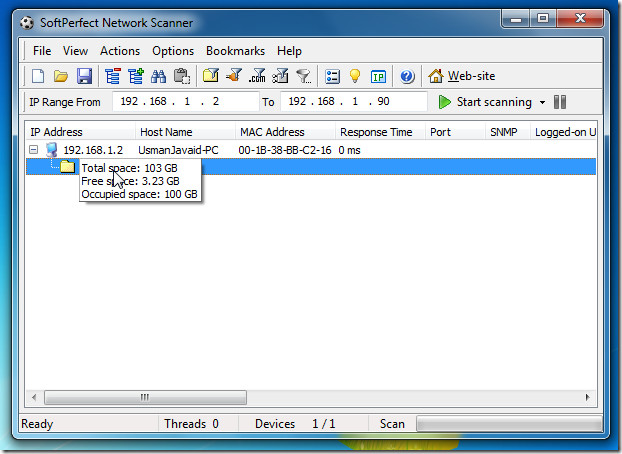This screenshot has height=454, width=622.
Task: Click the Ready status bar text
Action: [x=37, y=424]
